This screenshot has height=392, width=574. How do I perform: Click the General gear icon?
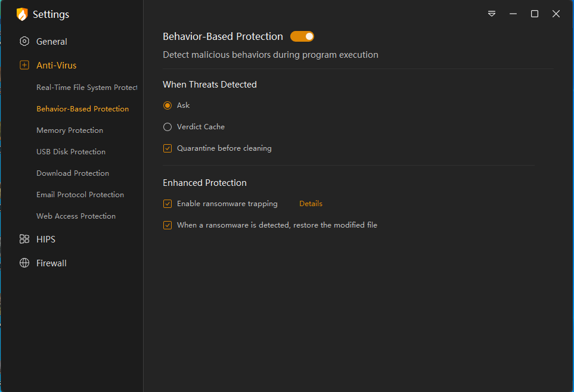pos(24,42)
